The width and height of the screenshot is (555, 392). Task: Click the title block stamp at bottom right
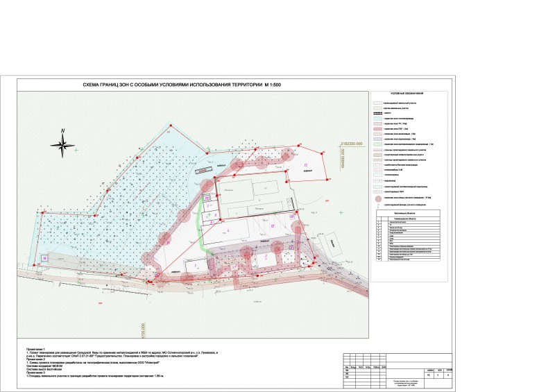point(398,370)
